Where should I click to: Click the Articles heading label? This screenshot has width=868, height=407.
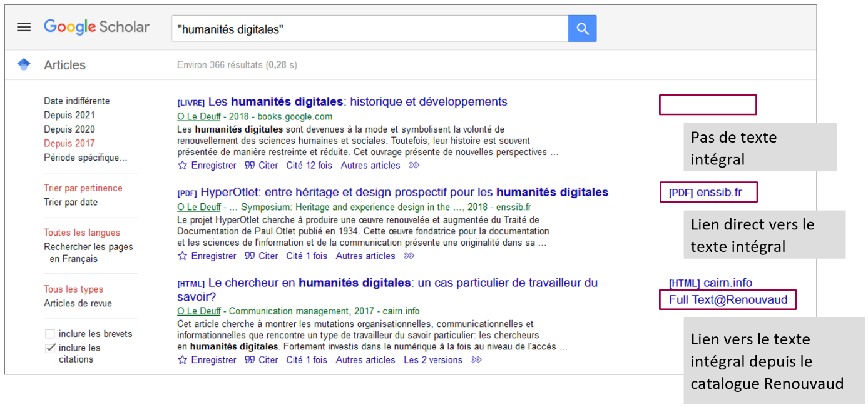tap(64, 65)
